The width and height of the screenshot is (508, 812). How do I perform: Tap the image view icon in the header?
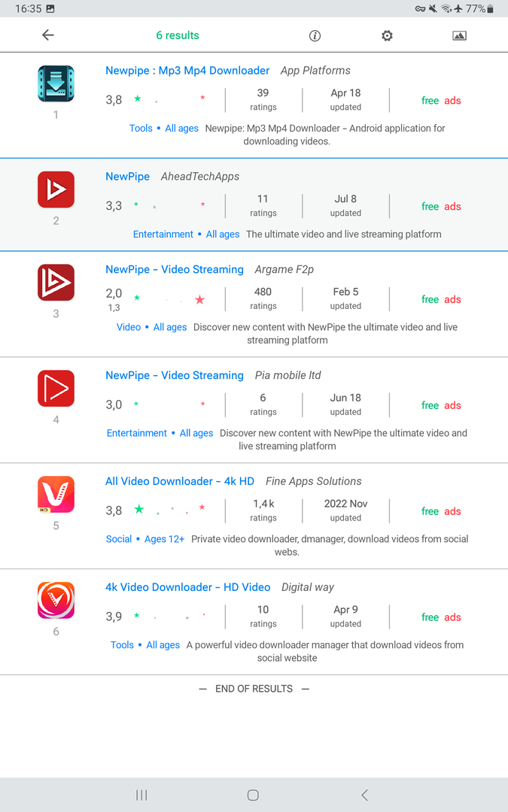(459, 35)
